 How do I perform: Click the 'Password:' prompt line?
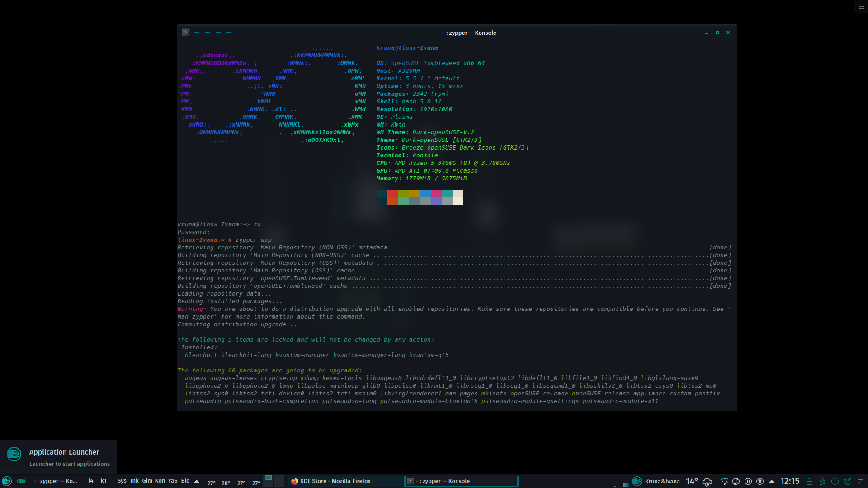click(x=193, y=232)
